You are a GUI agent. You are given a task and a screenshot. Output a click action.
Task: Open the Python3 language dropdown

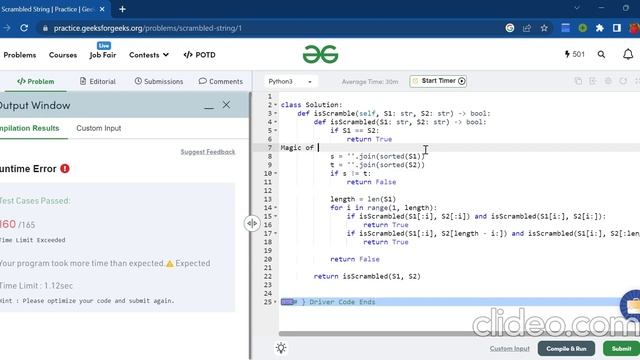[291, 82]
